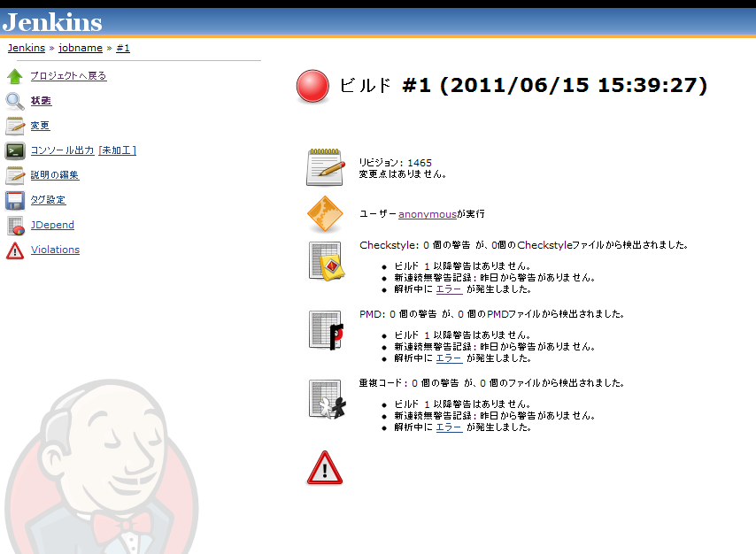Click the リビジョン: 1465 text
Screen dimensions: 756x554
coord(396,163)
